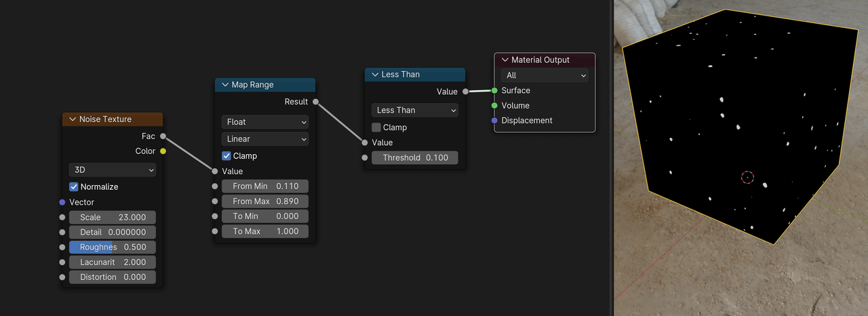Open the 3D dimensions dropdown
This screenshot has width=868, height=316.
point(113,170)
